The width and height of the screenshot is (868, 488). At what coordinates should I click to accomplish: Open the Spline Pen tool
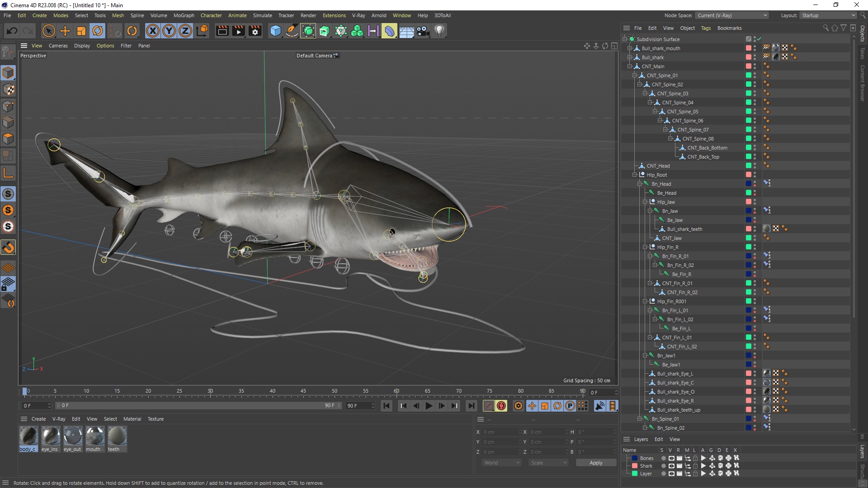pyautogui.click(x=292, y=31)
